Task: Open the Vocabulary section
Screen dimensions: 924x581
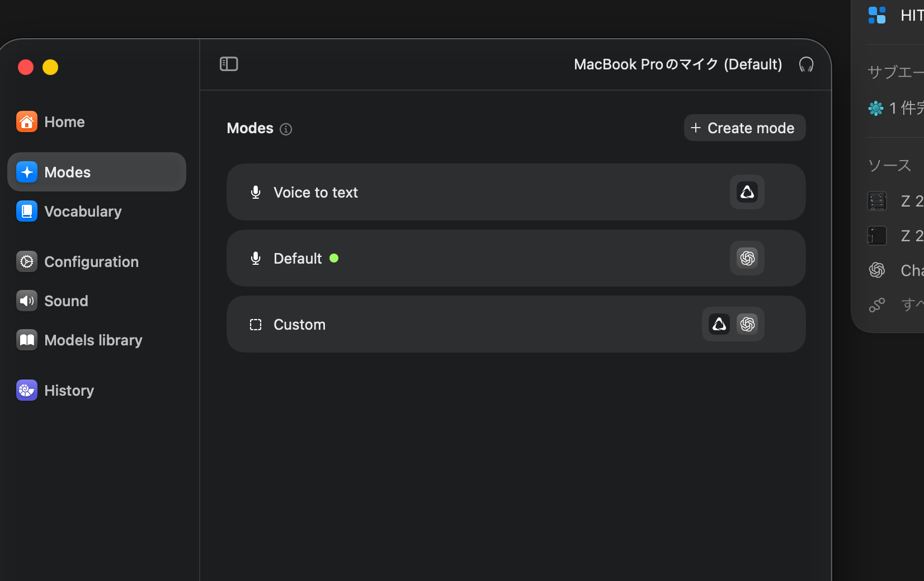Action: [96, 211]
